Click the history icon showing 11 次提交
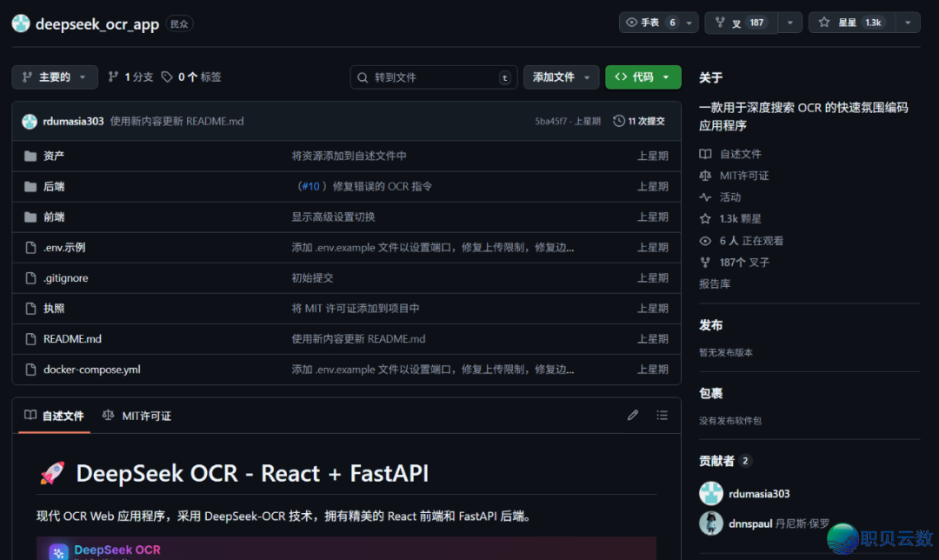The width and height of the screenshot is (939, 560). [x=618, y=121]
